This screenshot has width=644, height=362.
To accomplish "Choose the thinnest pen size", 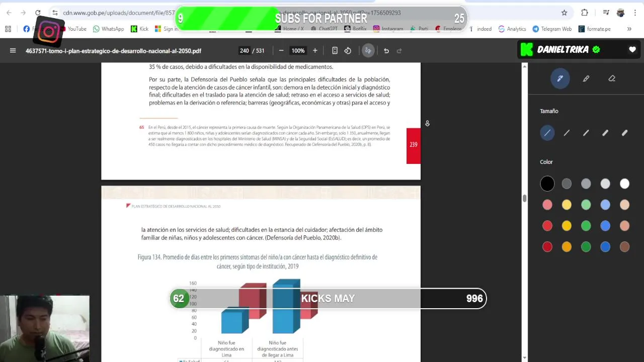I will 547,133.
